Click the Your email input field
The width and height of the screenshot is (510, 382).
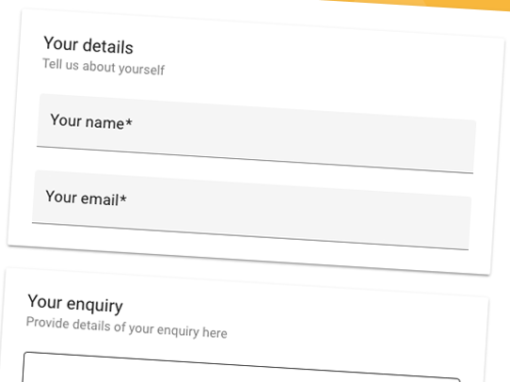coord(252,210)
